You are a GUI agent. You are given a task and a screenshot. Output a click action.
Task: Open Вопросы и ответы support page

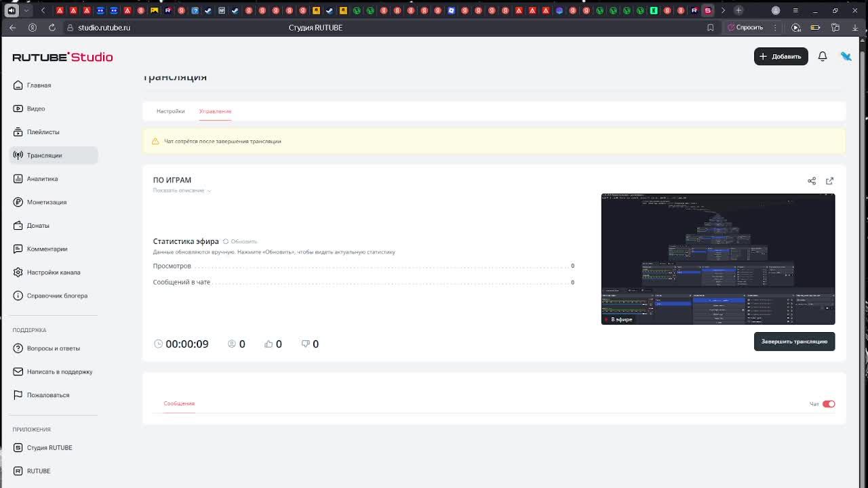click(54, 348)
